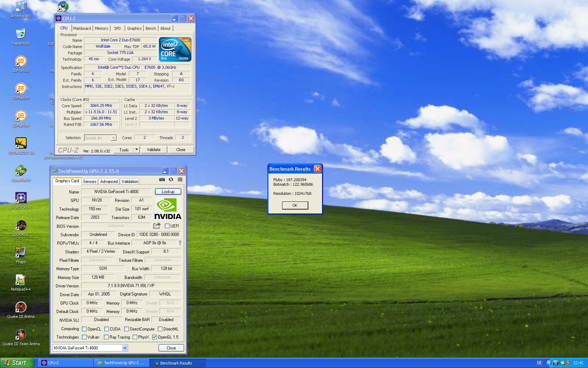The width and height of the screenshot is (588, 368).
Task: Select the Quake III Team Arena shortcut
Action: click(x=21, y=338)
